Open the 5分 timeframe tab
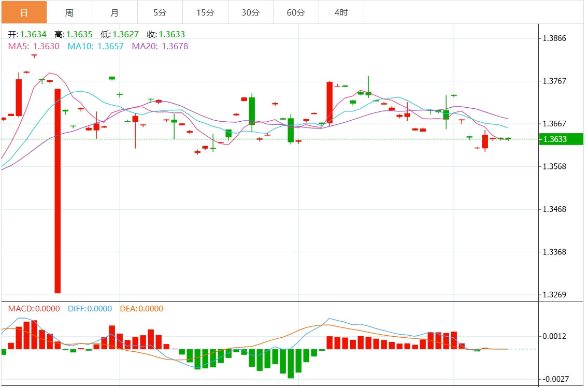588x387 pixels. (x=160, y=12)
